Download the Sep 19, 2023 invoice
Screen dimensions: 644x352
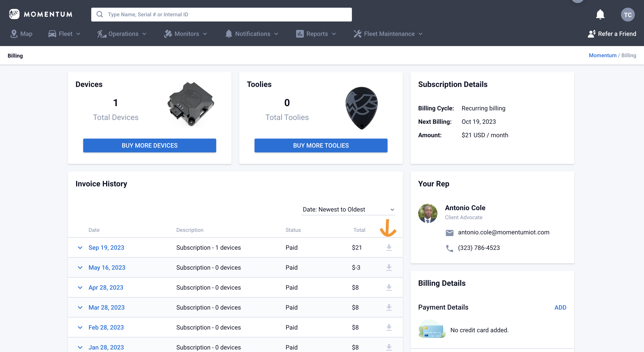point(389,248)
